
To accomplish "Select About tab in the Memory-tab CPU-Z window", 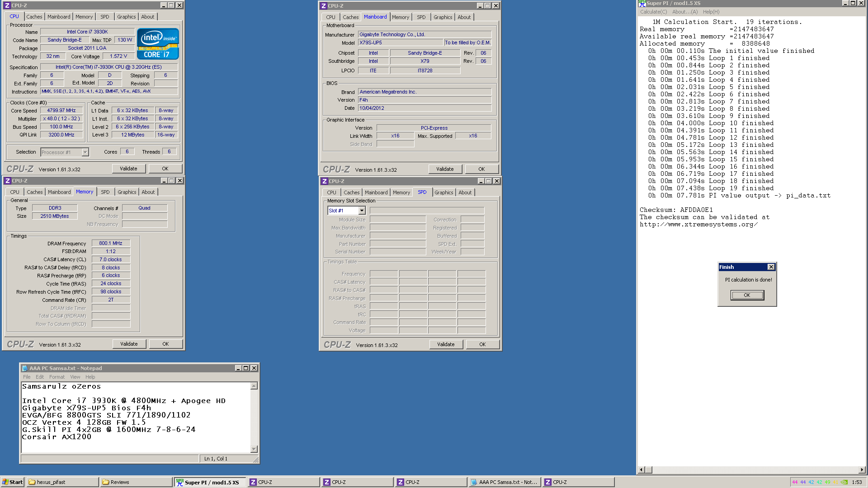I will click(148, 192).
